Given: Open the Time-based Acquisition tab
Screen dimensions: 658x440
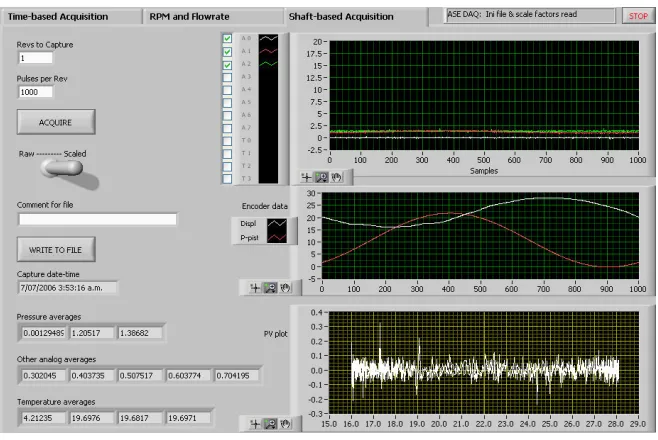Looking at the screenshot, I should (x=72, y=17).
